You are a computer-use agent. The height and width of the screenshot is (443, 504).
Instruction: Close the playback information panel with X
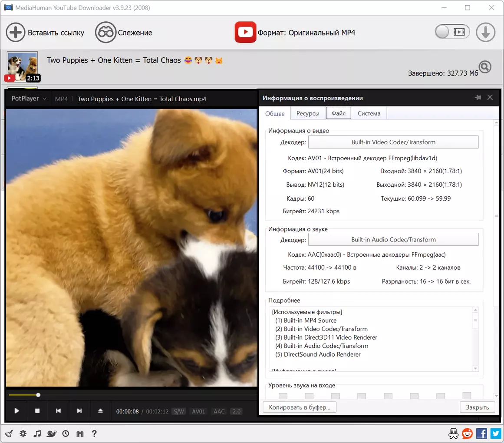pyautogui.click(x=490, y=97)
